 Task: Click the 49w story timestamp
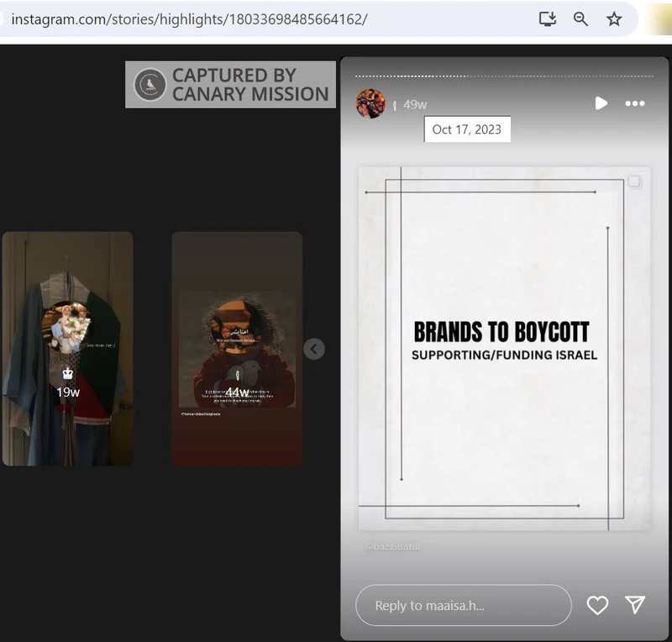415,104
